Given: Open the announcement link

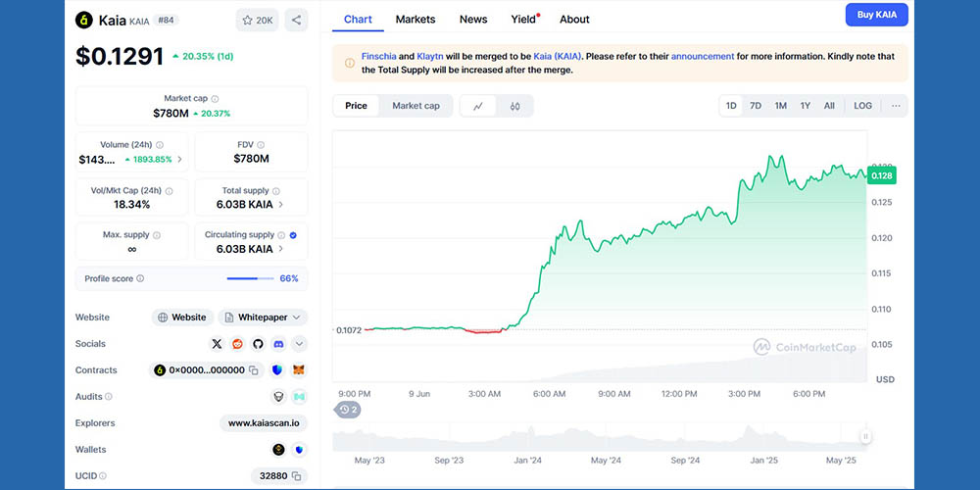Looking at the screenshot, I should (x=703, y=56).
